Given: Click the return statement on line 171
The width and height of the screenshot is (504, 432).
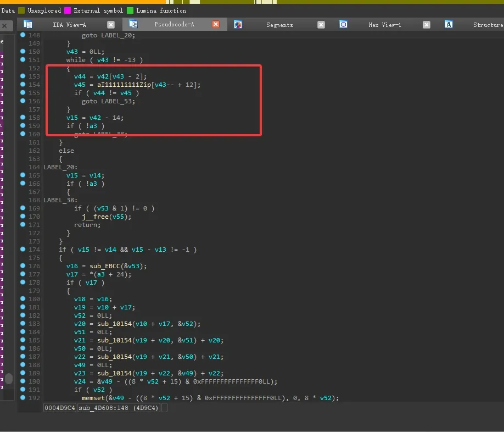Looking at the screenshot, I should pos(87,225).
